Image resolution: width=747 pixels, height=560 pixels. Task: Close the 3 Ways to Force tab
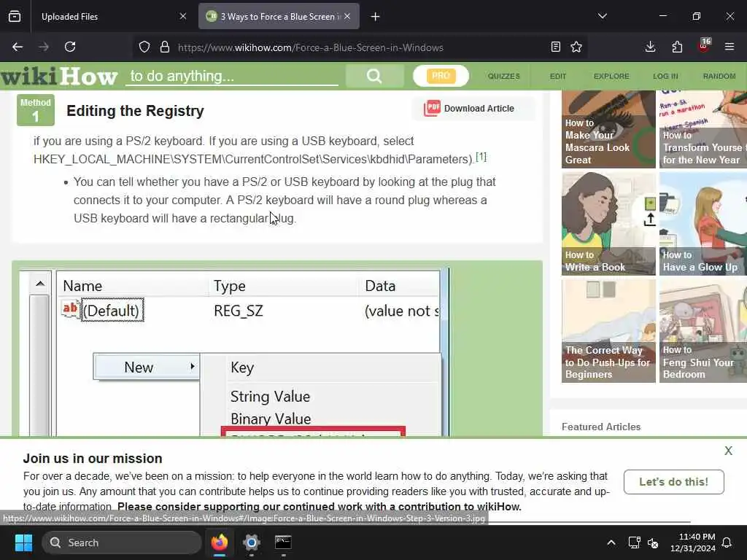point(347,16)
